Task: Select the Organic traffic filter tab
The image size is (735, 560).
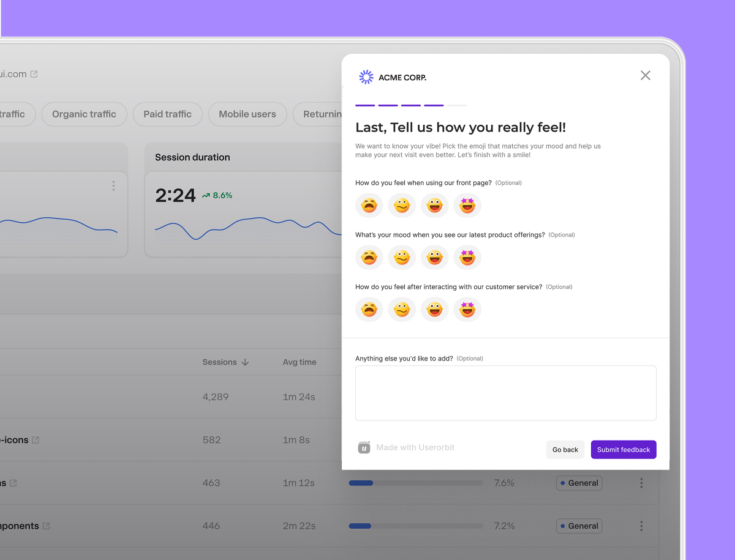Action: [x=84, y=114]
